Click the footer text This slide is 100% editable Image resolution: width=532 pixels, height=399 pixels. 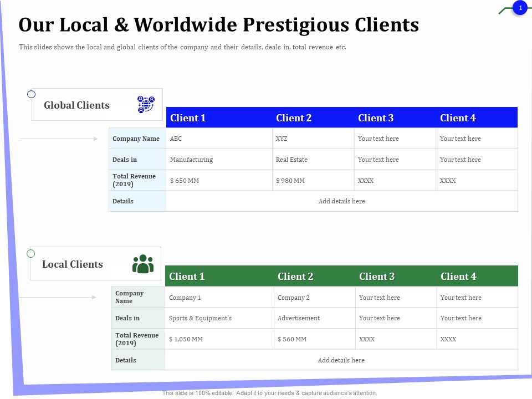(x=269, y=393)
